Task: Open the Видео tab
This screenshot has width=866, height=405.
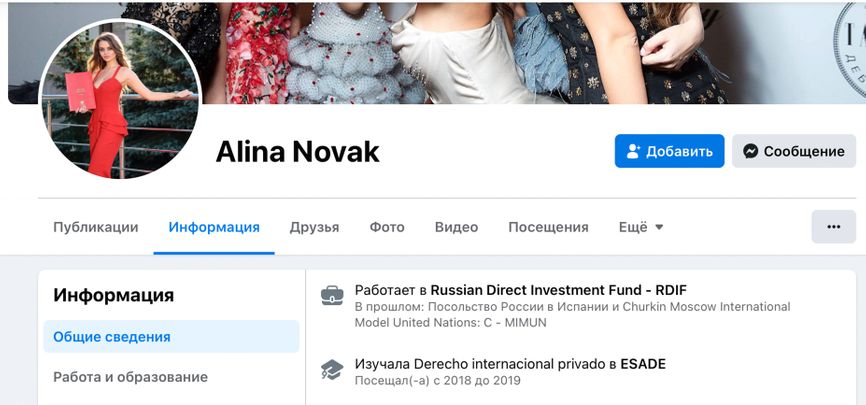Action: (456, 227)
